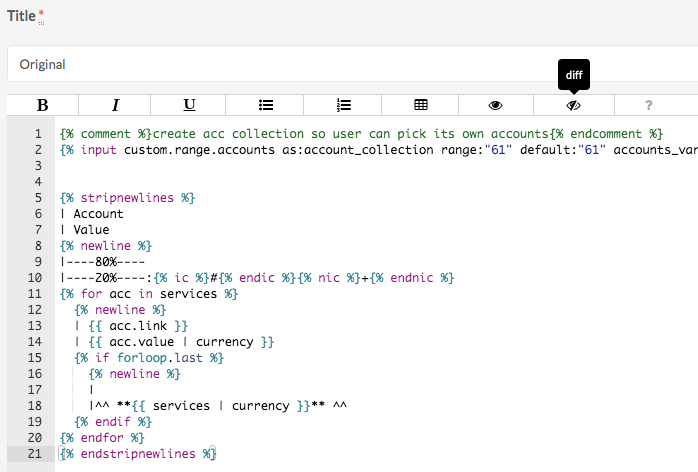Click the '20%' text on line 10
This screenshot has width=698, height=472.
(106, 278)
